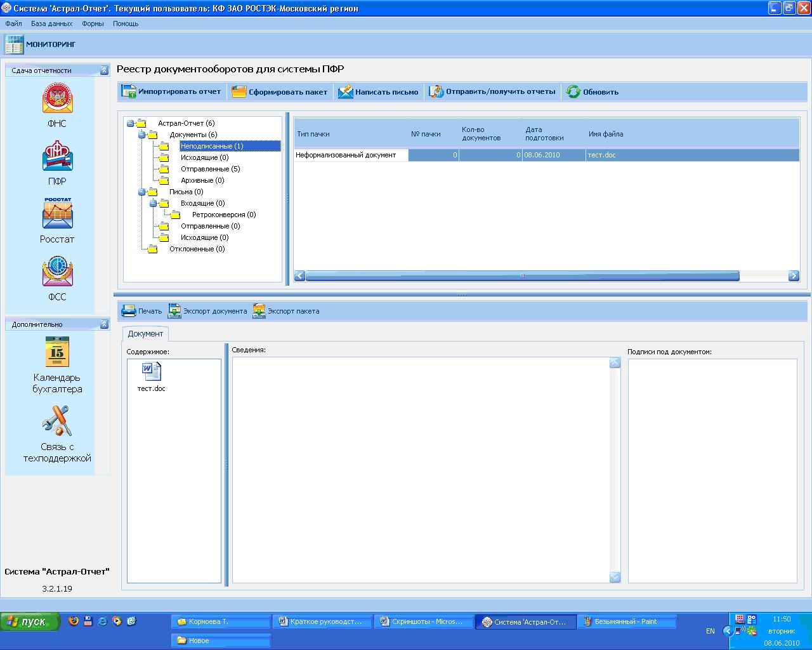Click EN language indicator in tray
The width and height of the screenshot is (812, 650).
coord(710,631)
